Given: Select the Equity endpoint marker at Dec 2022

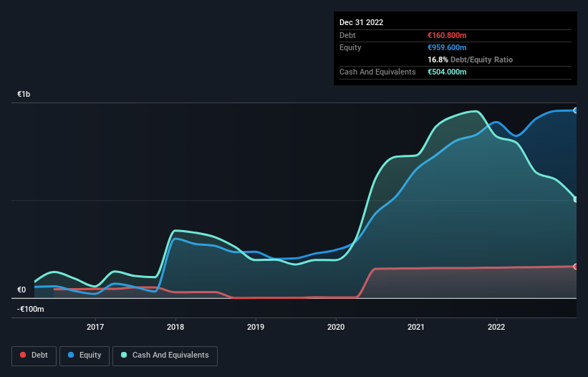Looking at the screenshot, I should (576, 110).
